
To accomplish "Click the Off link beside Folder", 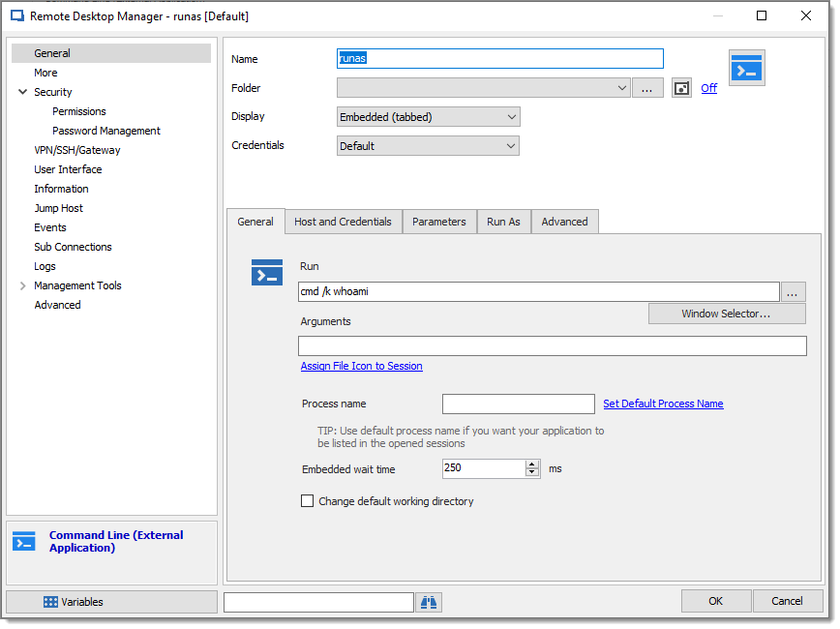I will click(708, 88).
